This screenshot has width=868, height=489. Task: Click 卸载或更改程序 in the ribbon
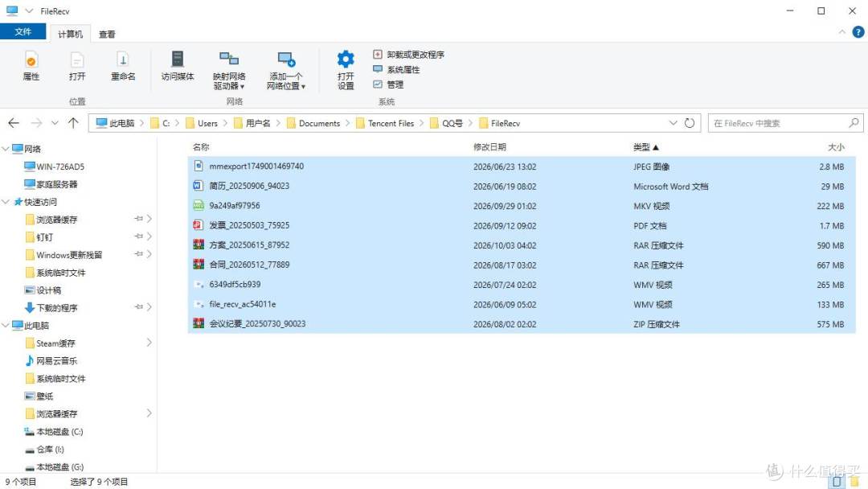pyautogui.click(x=408, y=54)
